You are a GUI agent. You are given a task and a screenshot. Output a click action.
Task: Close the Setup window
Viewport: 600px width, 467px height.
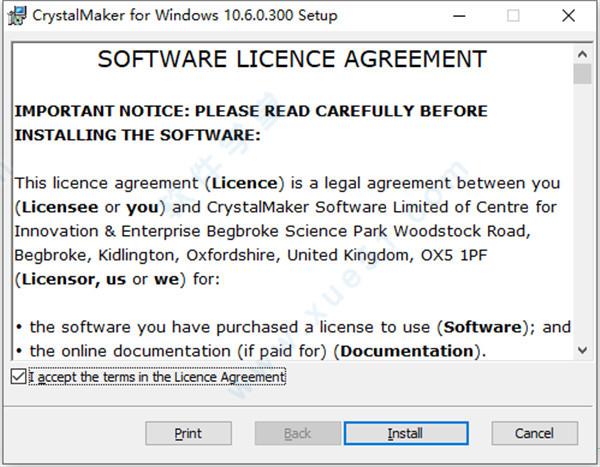point(569,16)
